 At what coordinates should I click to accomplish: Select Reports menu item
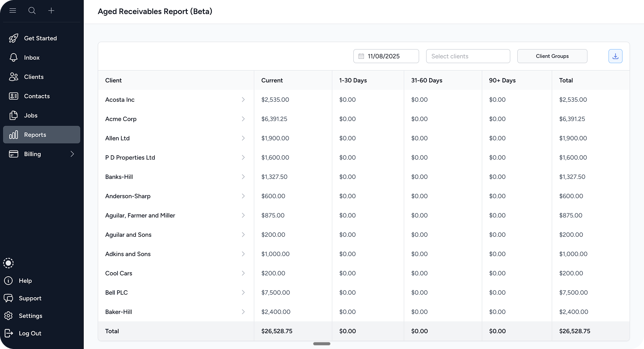(x=42, y=135)
